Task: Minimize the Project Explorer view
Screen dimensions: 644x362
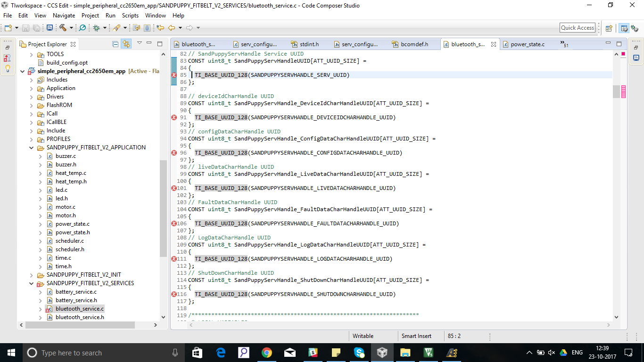Action: pos(149,43)
